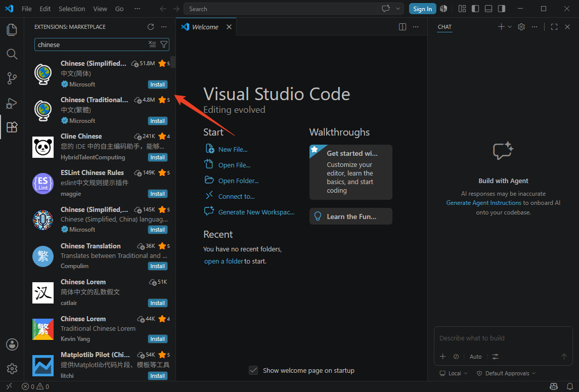Open the Default Approvals dropdown
This screenshot has height=392, width=579.
(506, 373)
